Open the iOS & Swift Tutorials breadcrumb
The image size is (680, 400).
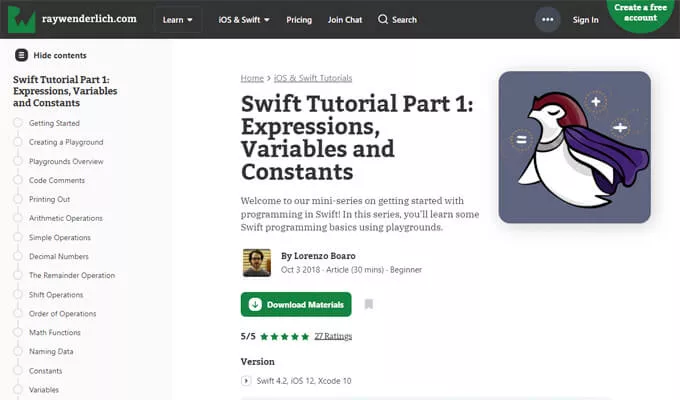click(313, 78)
